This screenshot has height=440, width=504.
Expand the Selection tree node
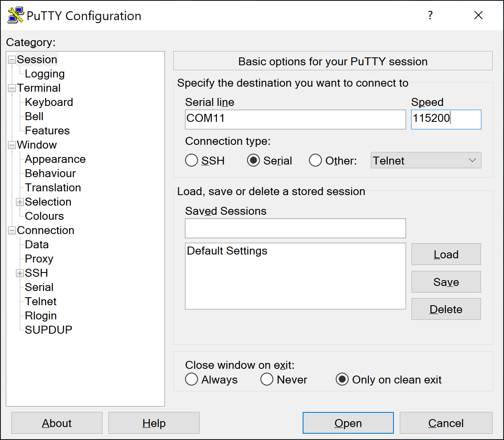click(x=20, y=202)
